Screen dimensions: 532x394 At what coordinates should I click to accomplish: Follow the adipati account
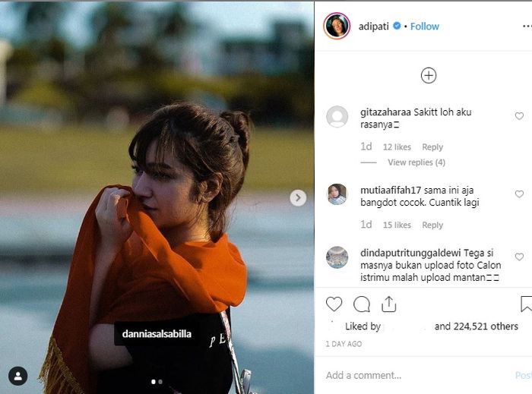(x=425, y=26)
